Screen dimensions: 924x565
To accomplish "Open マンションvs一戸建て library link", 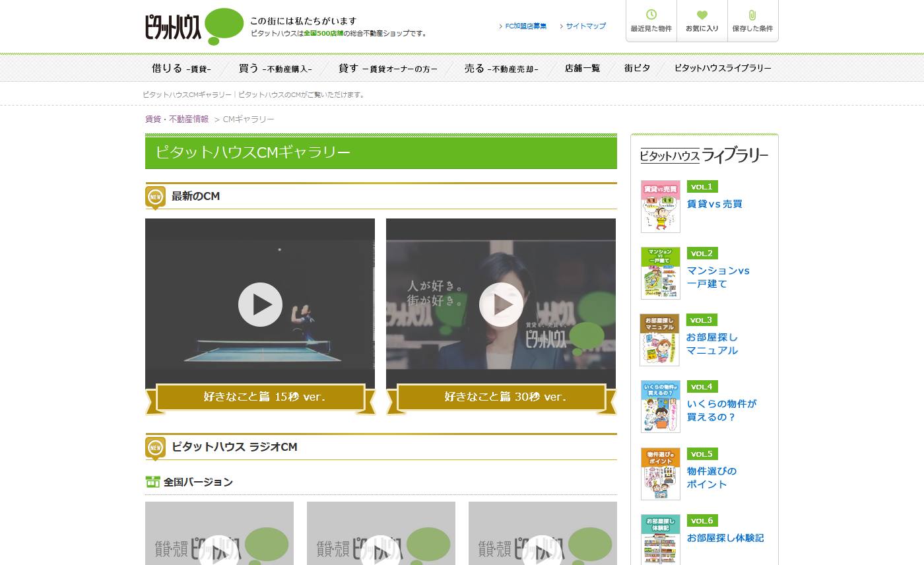I will point(719,277).
